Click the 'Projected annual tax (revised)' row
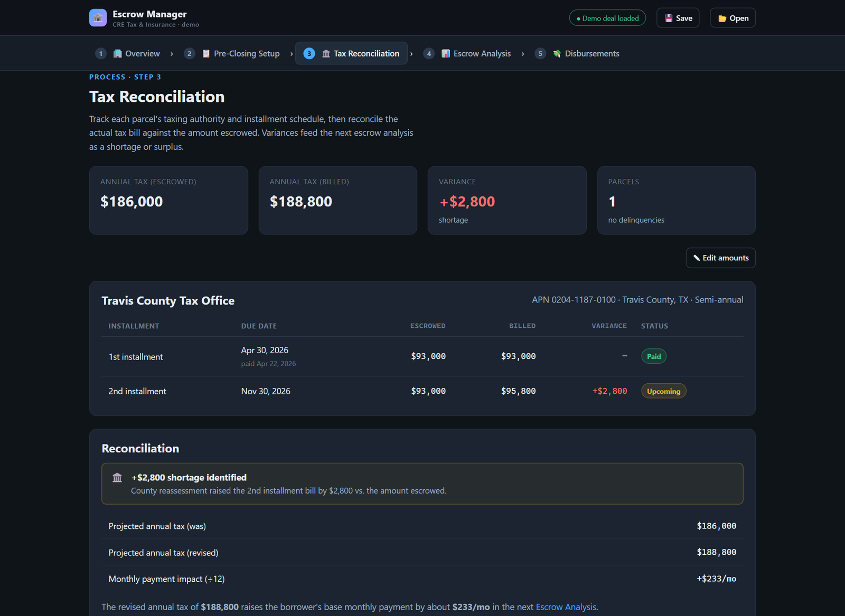Viewport: 845px width, 616px height. (x=422, y=552)
